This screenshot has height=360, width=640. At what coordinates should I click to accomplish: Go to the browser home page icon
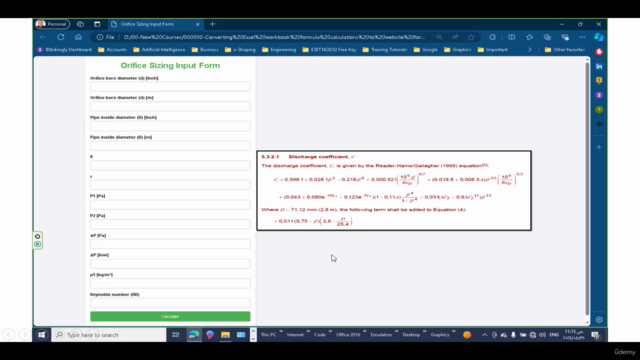pos(78,37)
